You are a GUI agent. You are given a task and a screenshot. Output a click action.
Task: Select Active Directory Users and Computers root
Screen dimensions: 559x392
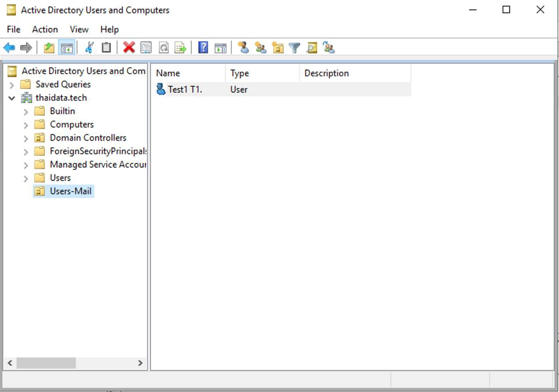pos(83,71)
